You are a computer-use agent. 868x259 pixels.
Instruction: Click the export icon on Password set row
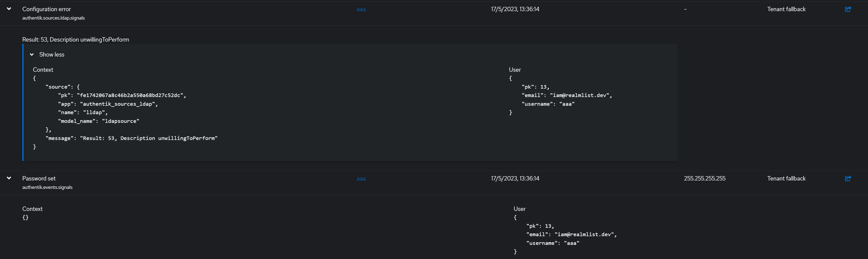[848, 178]
